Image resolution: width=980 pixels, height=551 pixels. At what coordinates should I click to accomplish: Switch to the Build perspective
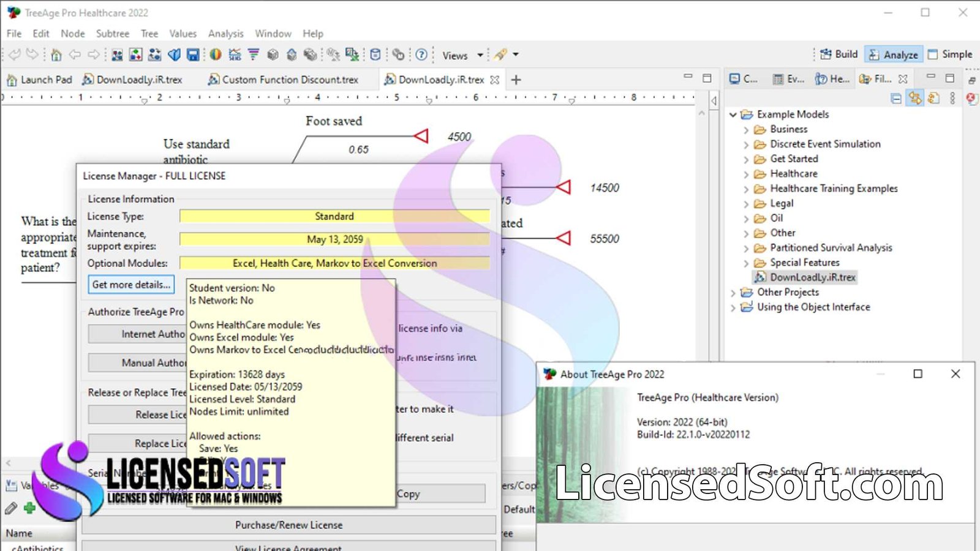point(839,54)
